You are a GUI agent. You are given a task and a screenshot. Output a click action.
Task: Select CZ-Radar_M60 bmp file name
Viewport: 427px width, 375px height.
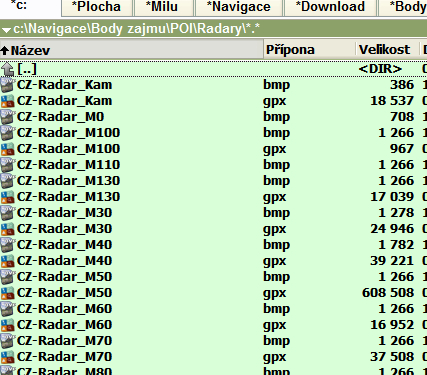click(x=64, y=309)
